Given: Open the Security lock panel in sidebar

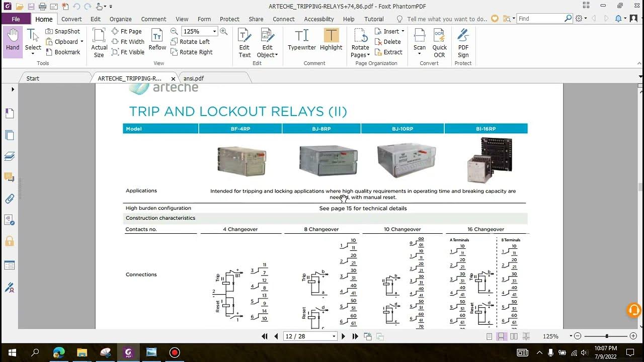Looking at the screenshot, I should click(x=9, y=241).
